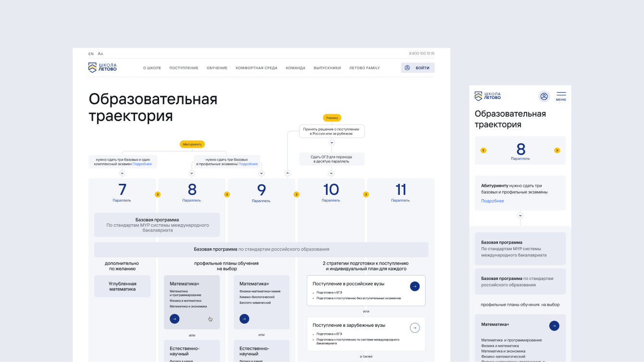This screenshot has width=644, height=362.
Task: Click Принять решение о поступлении box
Action: point(332,131)
